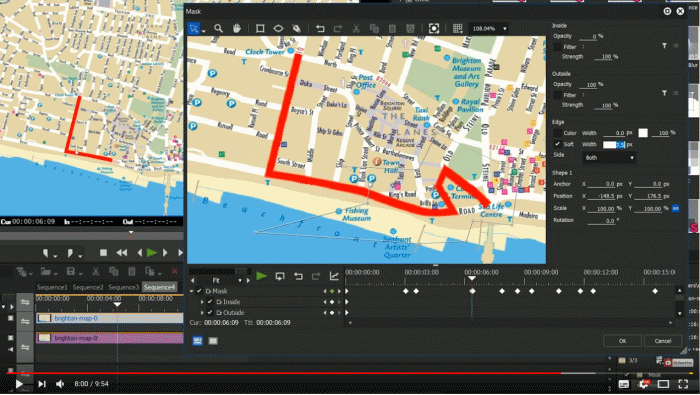Click the blue default layout icon below keyframes
The height and width of the screenshot is (395, 700).
(197, 341)
